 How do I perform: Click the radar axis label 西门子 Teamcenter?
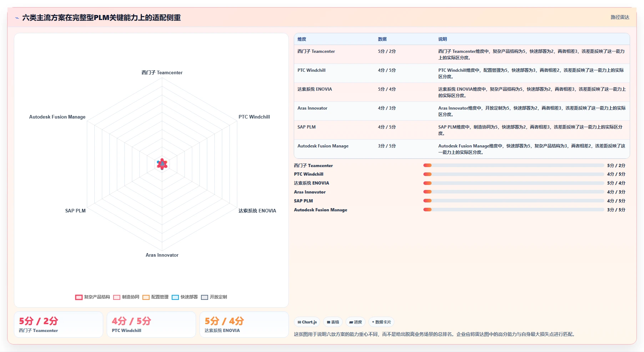(162, 72)
